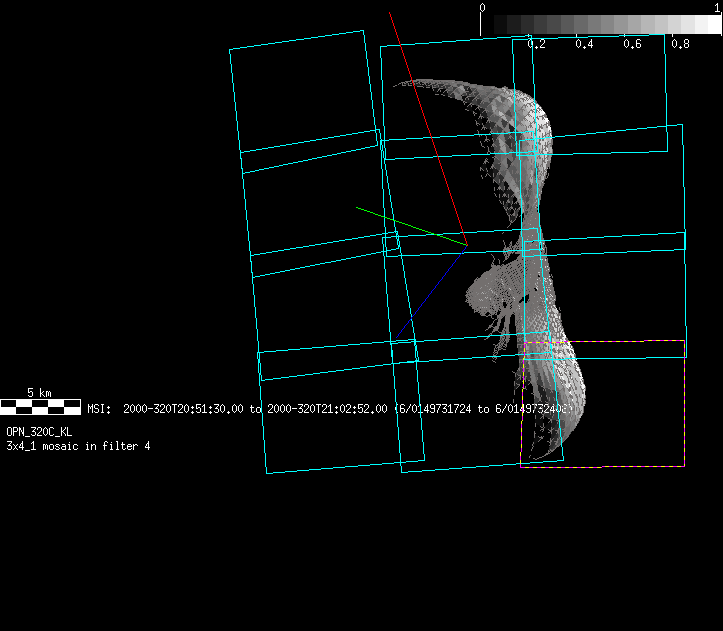Click the colorbar's minimum label 0
The image size is (723, 631).
tap(483, 7)
